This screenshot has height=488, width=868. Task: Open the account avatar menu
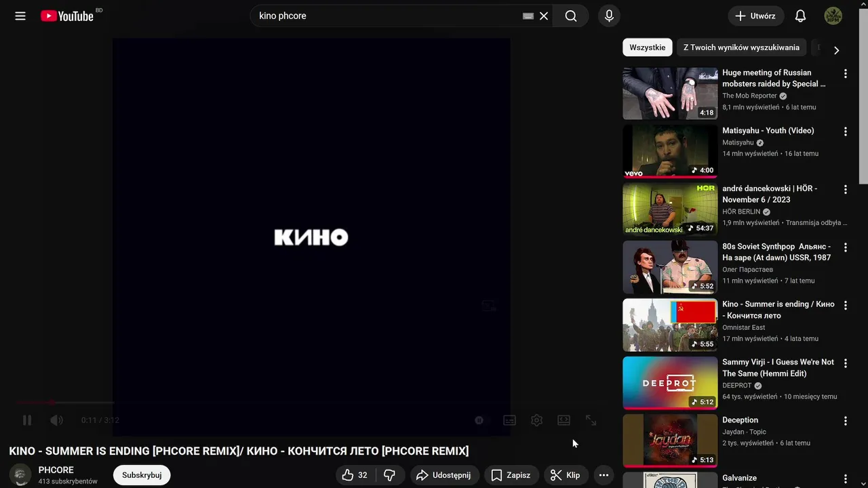coord(833,16)
